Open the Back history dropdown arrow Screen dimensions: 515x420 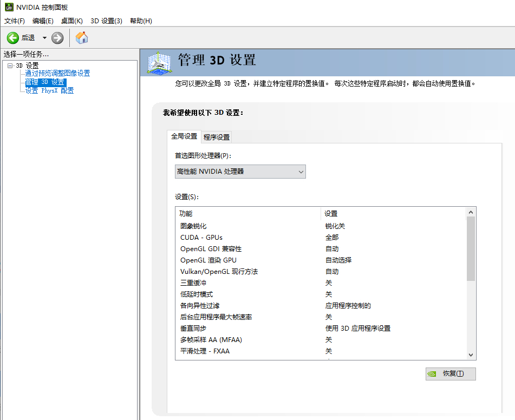point(44,38)
